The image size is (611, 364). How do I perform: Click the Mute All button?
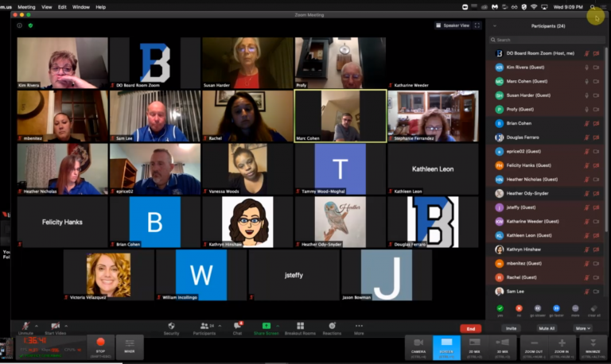click(x=547, y=328)
